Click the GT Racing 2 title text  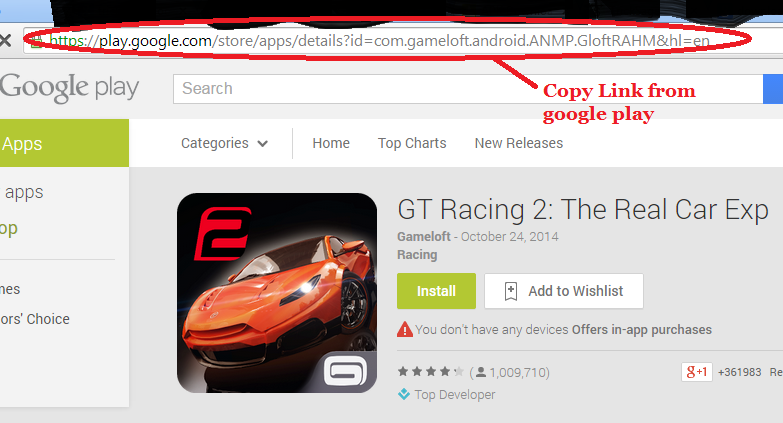point(583,209)
